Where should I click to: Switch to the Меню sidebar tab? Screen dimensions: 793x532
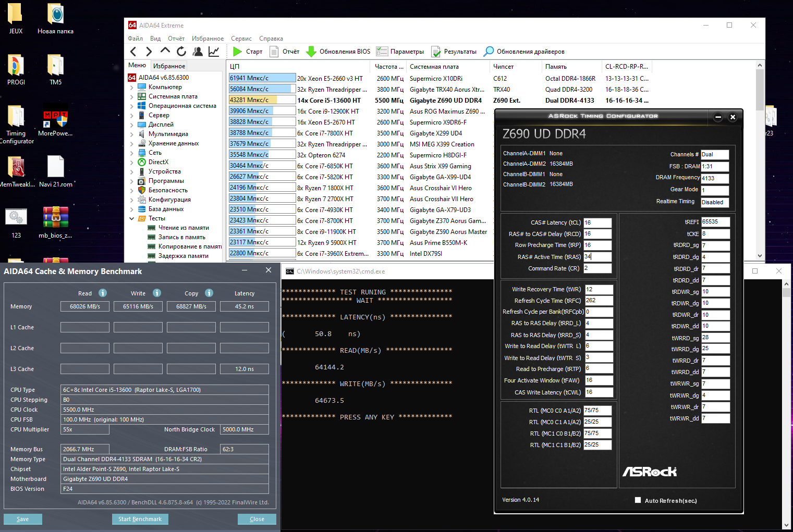tap(137, 65)
